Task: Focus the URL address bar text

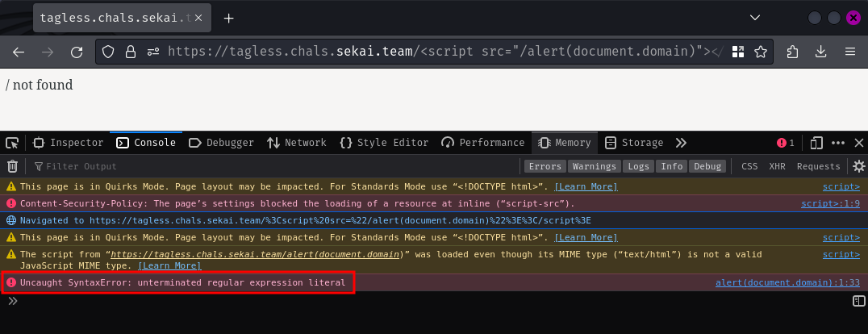Action: click(x=444, y=52)
